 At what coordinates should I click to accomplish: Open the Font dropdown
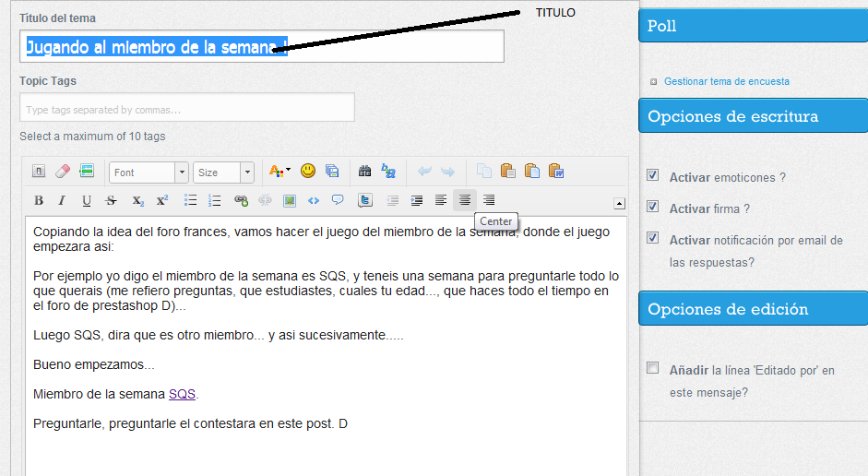[x=148, y=173]
